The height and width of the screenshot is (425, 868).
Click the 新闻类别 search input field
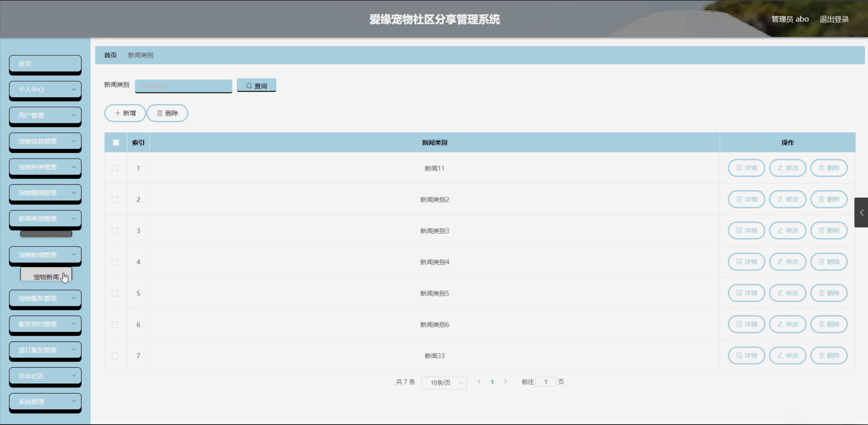183,86
